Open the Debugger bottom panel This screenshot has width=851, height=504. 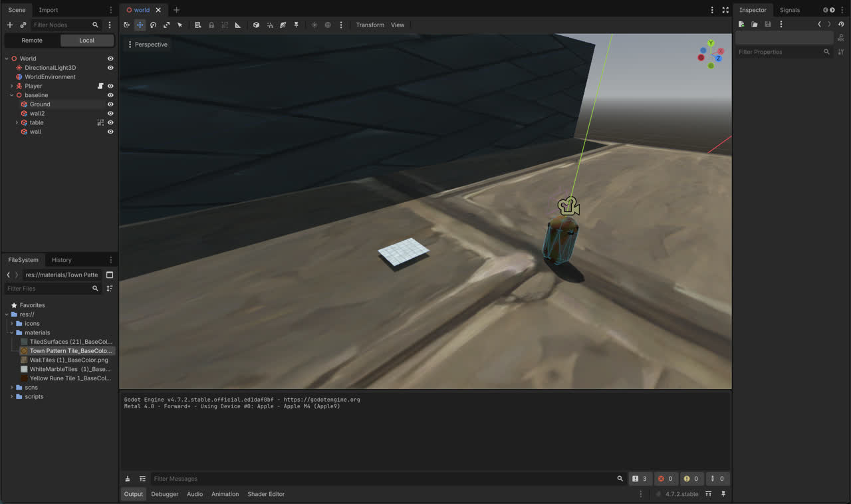click(x=165, y=494)
